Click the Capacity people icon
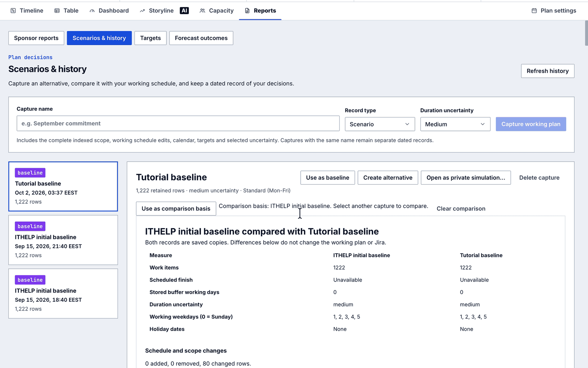Screen dimensions: 588x368 point(202,11)
